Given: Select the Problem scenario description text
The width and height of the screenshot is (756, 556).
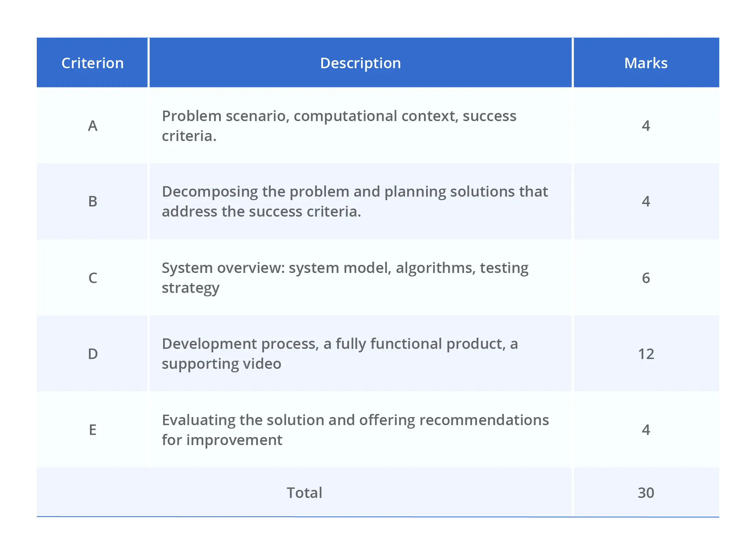Looking at the screenshot, I should (x=338, y=126).
